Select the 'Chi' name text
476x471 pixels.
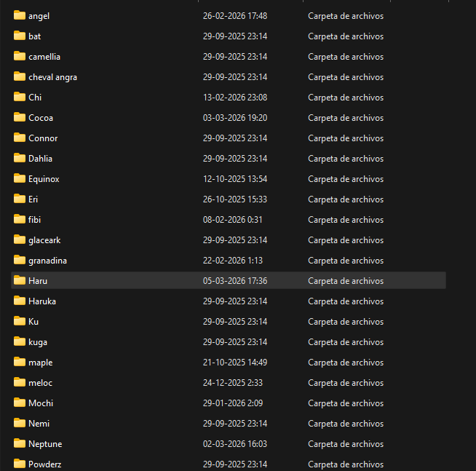35,97
